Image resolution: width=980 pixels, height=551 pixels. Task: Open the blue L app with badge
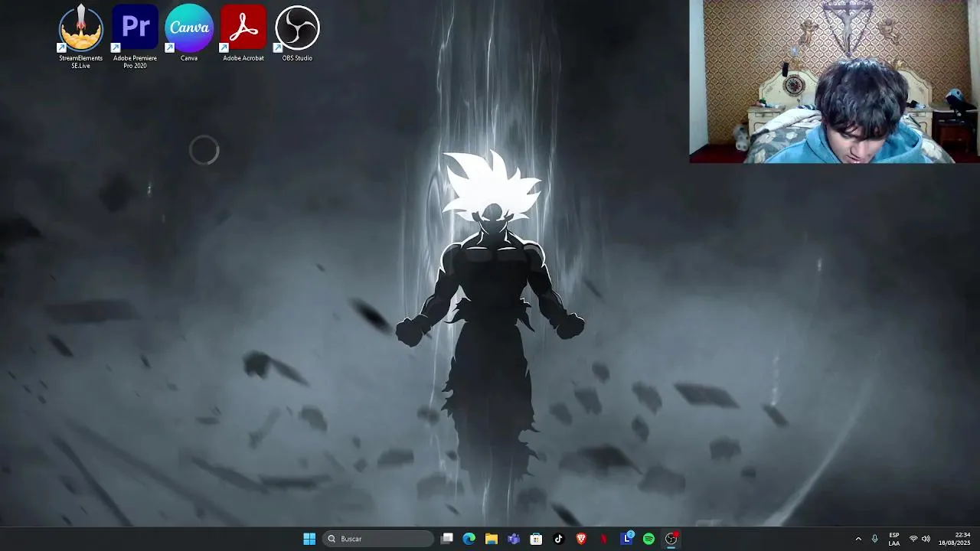[627, 538]
